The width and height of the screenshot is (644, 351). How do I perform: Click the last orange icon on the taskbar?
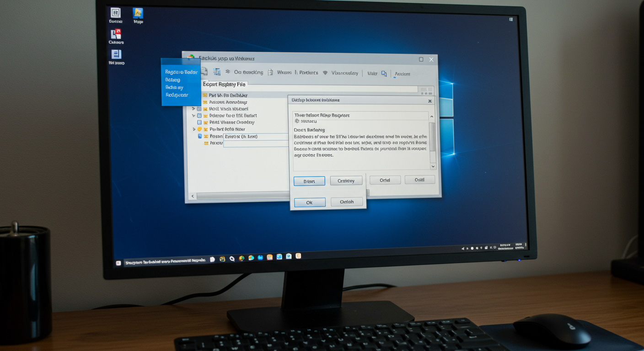tap(298, 256)
